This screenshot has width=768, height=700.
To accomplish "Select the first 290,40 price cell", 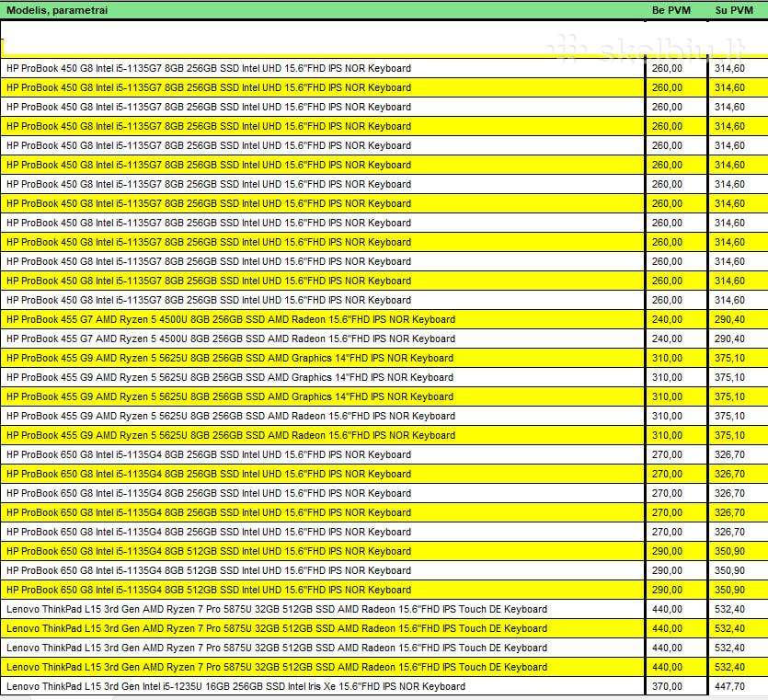I will coord(729,319).
